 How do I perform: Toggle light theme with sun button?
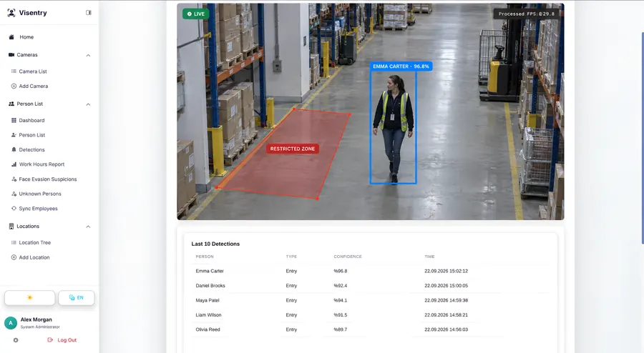point(29,298)
